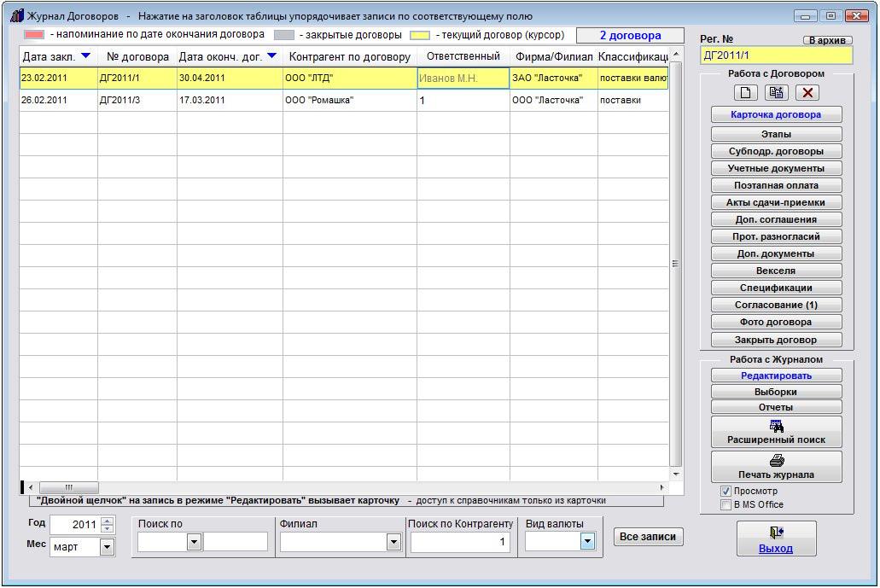
Task: Print the journal using printer icon
Action: tap(776, 460)
